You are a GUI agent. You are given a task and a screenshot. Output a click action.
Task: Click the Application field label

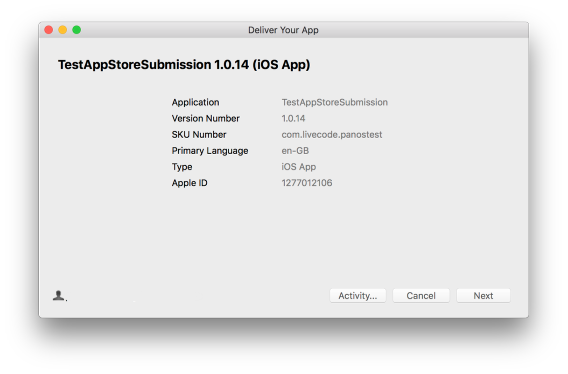click(196, 102)
